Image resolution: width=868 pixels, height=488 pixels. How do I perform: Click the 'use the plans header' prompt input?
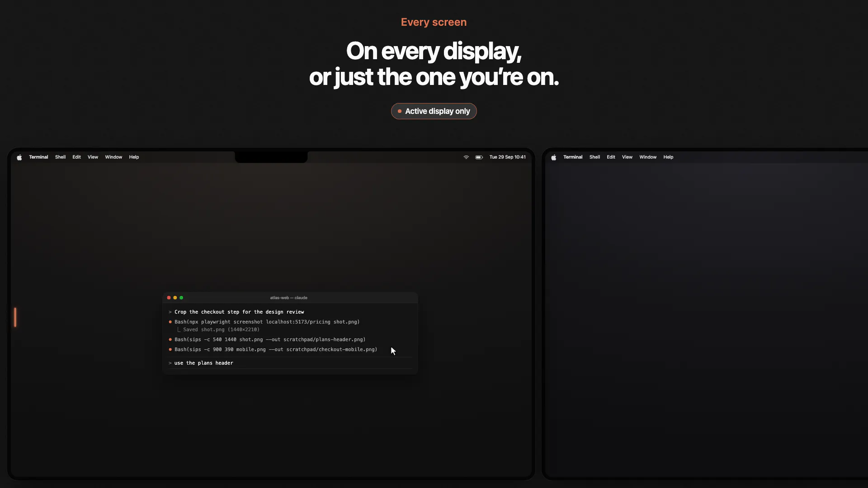pyautogui.click(x=290, y=363)
